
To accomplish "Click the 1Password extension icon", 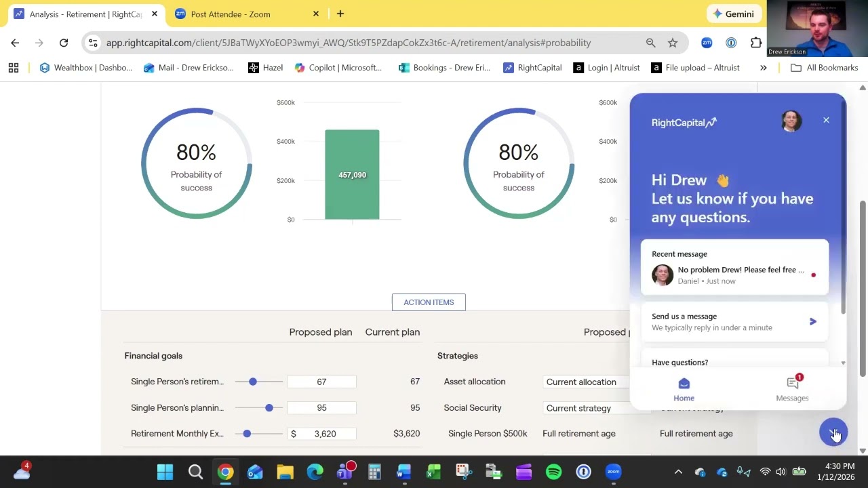I will tap(731, 43).
